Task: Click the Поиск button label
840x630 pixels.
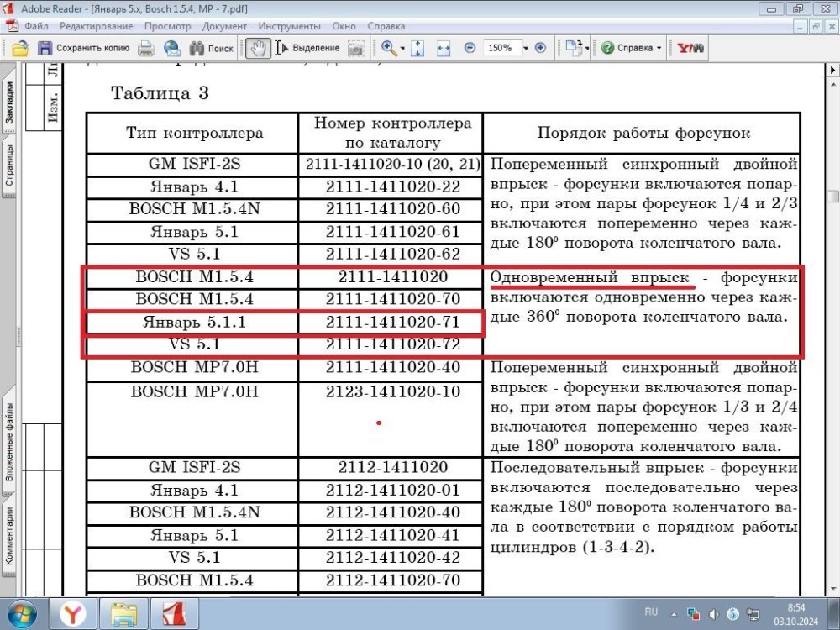Action: click(x=220, y=48)
